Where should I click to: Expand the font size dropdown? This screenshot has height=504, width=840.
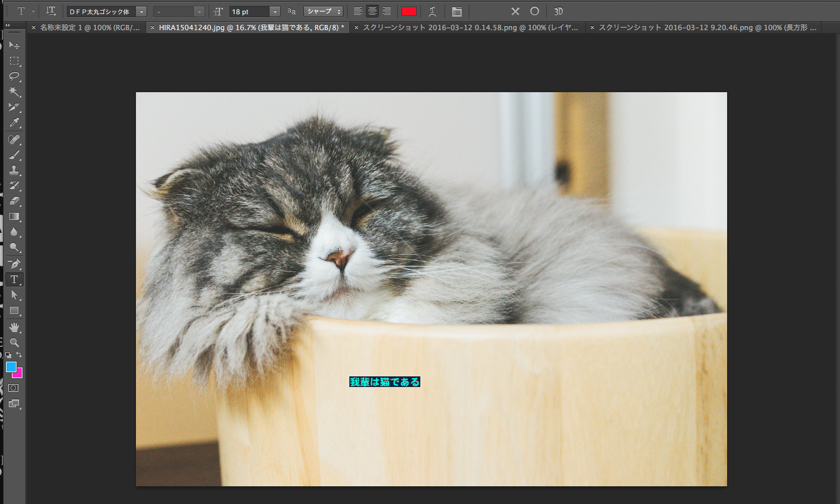(275, 12)
